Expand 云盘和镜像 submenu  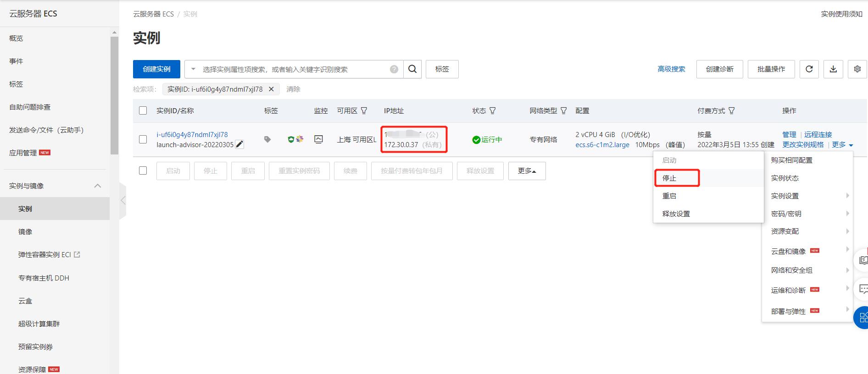(x=807, y=251)
